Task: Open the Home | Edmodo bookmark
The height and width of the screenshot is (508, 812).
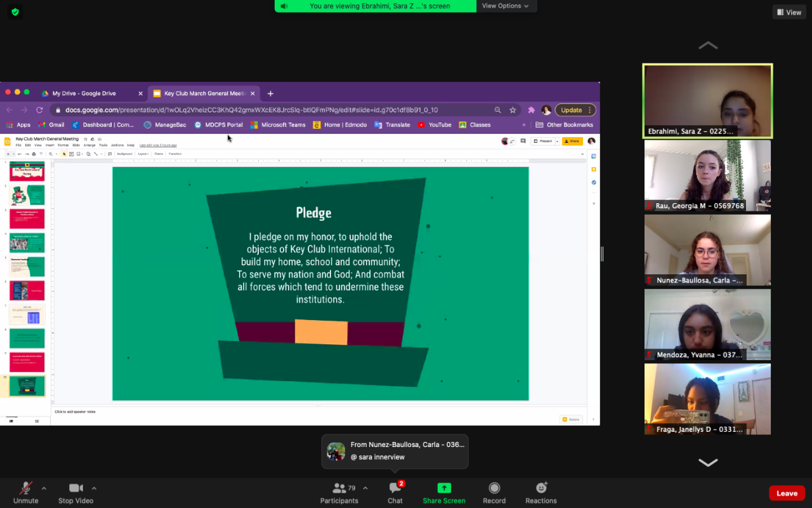Action: pyautogui.click(x=340, y=125)
